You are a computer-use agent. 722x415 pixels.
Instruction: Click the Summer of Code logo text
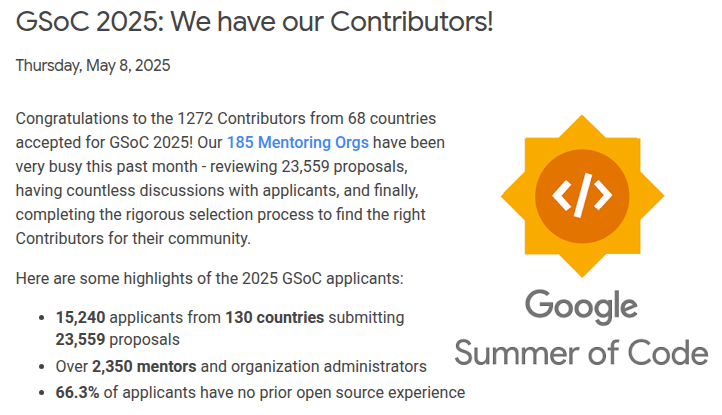581,353
